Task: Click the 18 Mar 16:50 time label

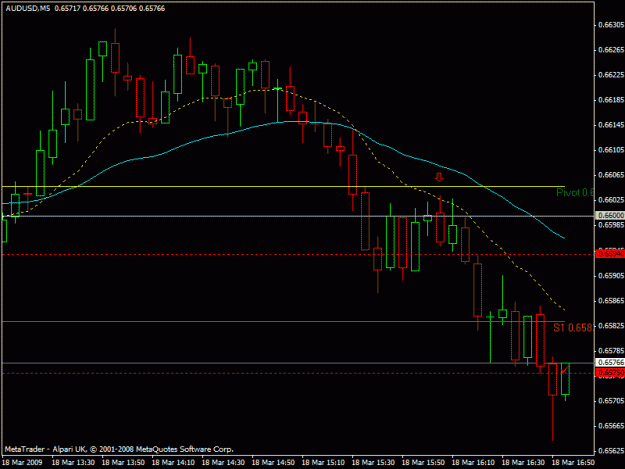Action: pos(573,463)
